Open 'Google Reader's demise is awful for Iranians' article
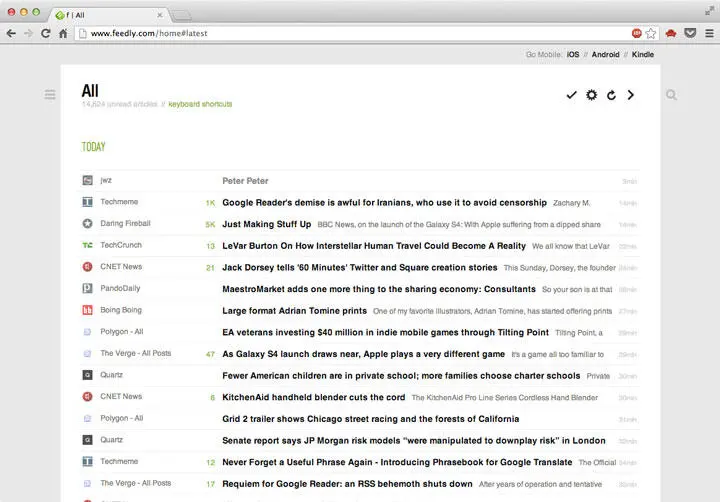This screenshot has height=502, width=720. point(384,203)
